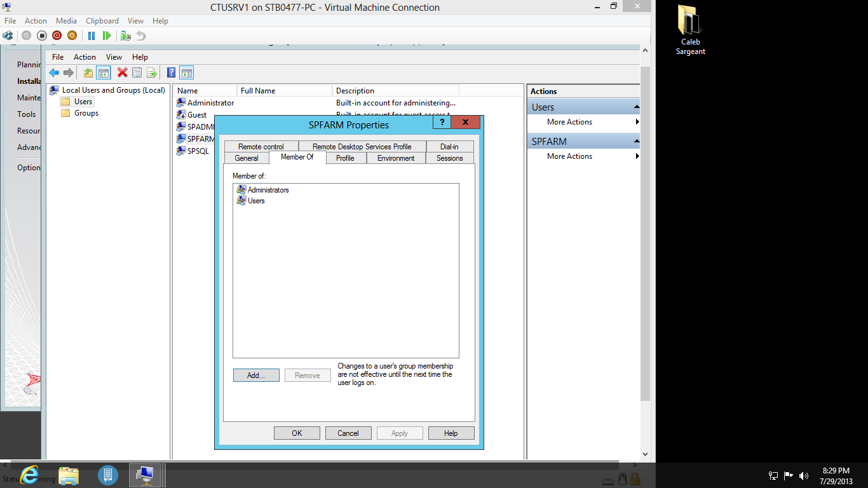Open Action Center flag tray icon

789,475
